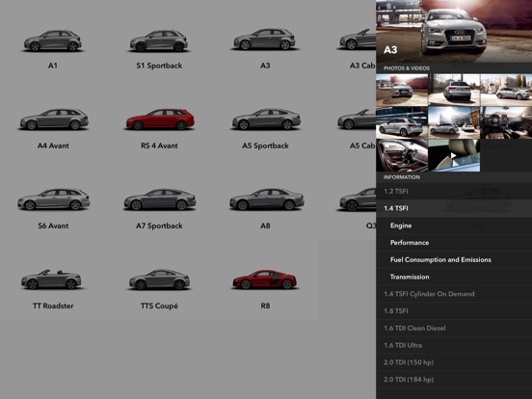532x399 pixels.
Task: Click the S6 Avant label
Action: point(53,226)
